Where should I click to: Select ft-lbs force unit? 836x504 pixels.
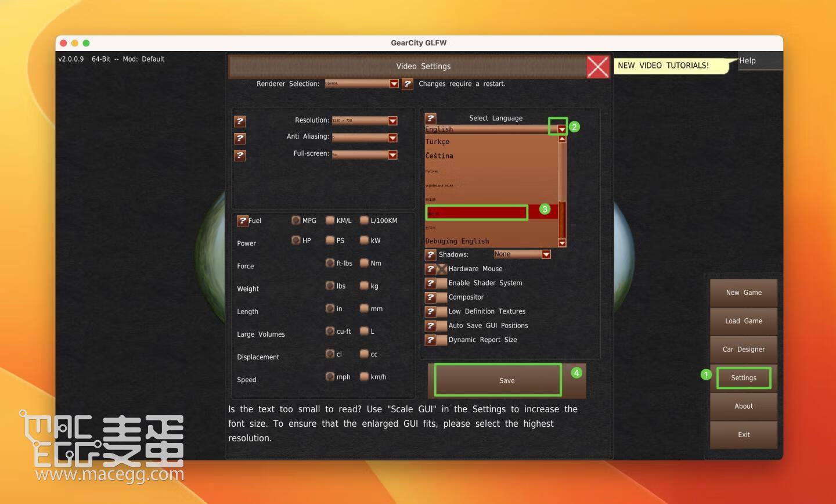(330, 262)
